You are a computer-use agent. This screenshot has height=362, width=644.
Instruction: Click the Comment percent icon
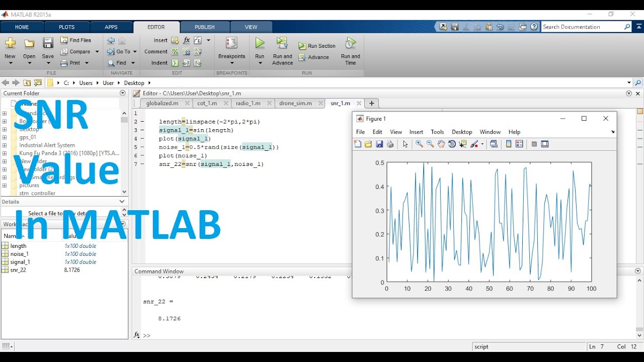(175, 52)
